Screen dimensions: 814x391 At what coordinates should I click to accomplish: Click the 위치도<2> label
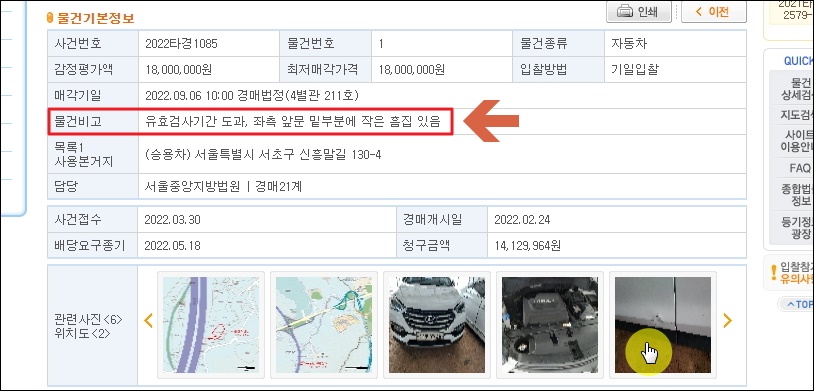(x=82, y=334)
